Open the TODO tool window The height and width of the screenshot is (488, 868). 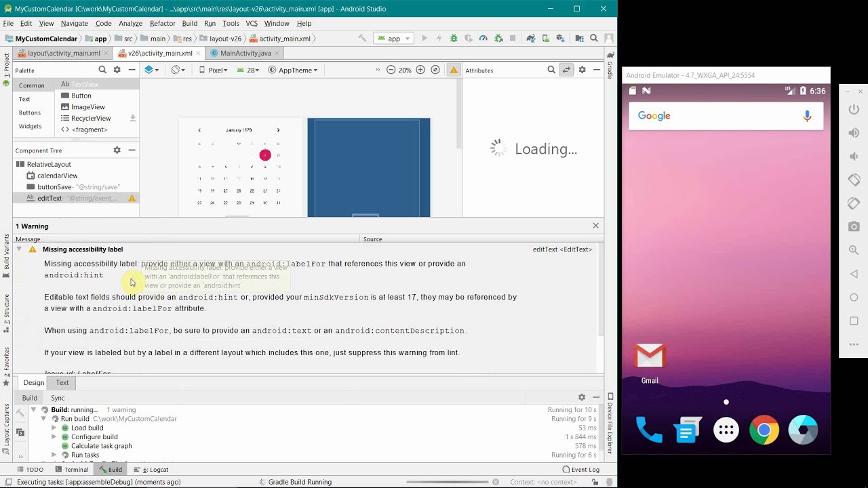[29, 470]
